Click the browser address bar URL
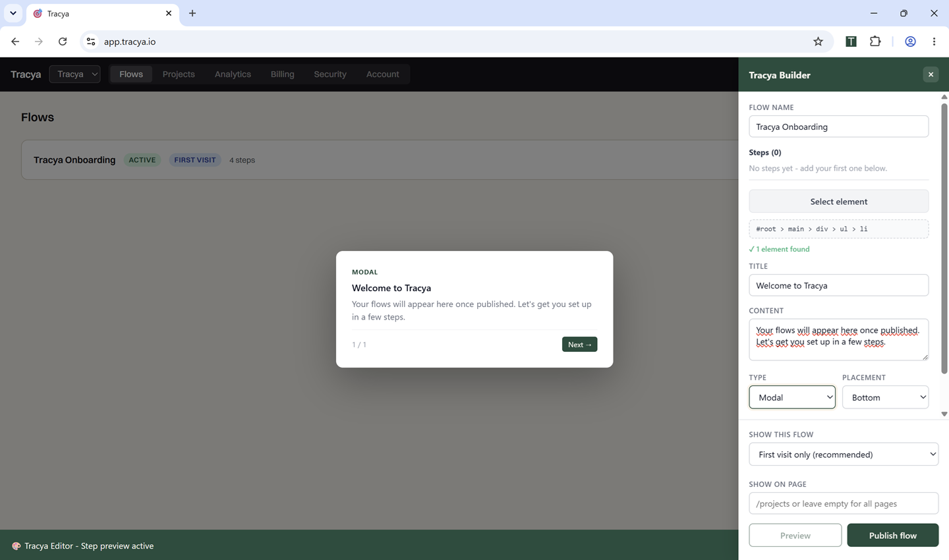This screenshot has width=949, height=560. coord(130,42)
